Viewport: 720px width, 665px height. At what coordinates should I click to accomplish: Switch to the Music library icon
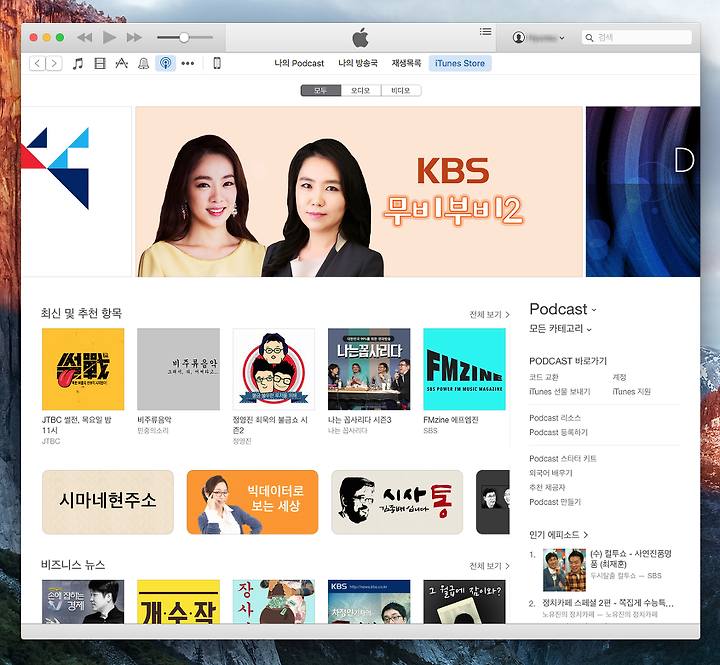point(78,63)
